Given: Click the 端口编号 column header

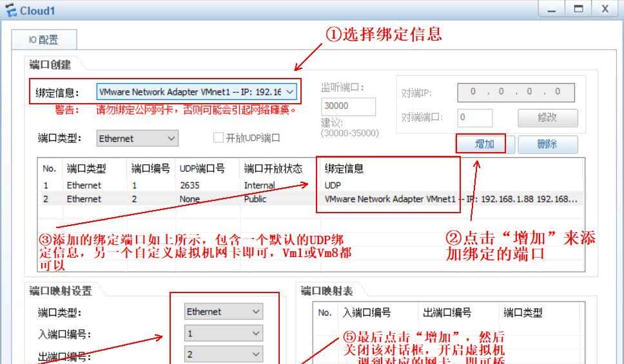Looking at the screenshot, I should point(151,169).
